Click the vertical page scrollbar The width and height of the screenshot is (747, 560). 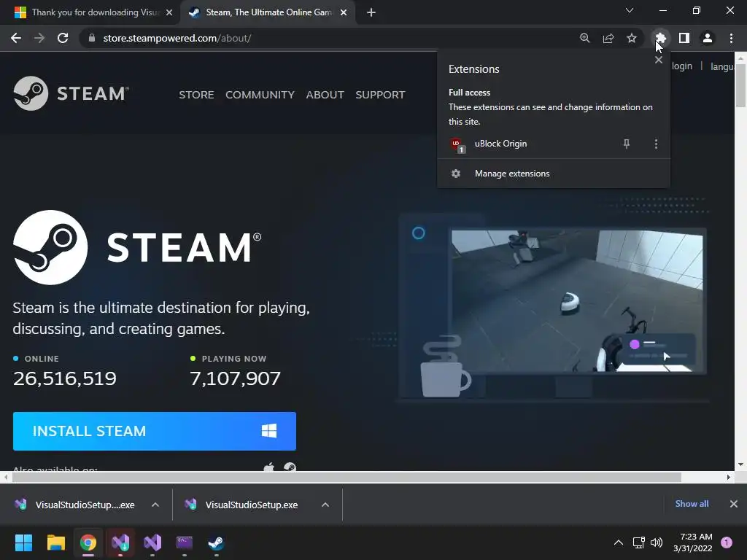pyautogui.click(x=741, y=86)
